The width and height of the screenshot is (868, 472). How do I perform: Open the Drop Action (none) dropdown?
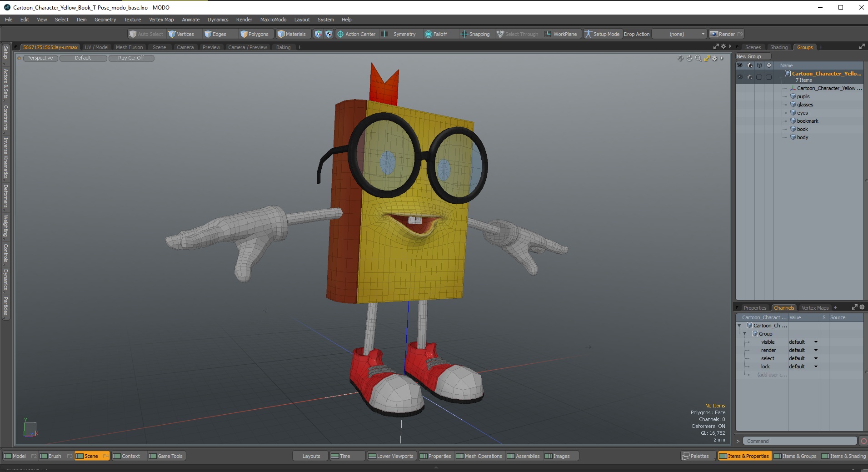[680, 34]
